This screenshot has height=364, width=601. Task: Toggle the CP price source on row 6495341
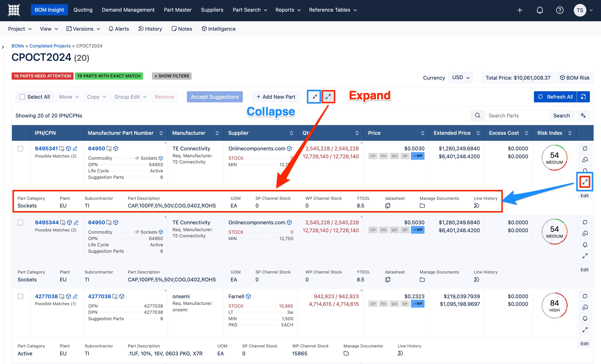point(373,156)
